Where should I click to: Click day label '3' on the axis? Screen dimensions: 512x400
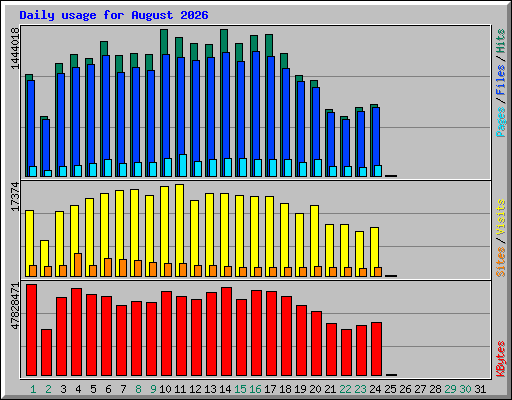click(63, 389)
